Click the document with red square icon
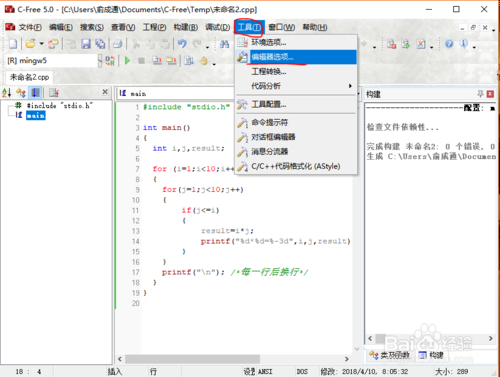 coord(391,44)
